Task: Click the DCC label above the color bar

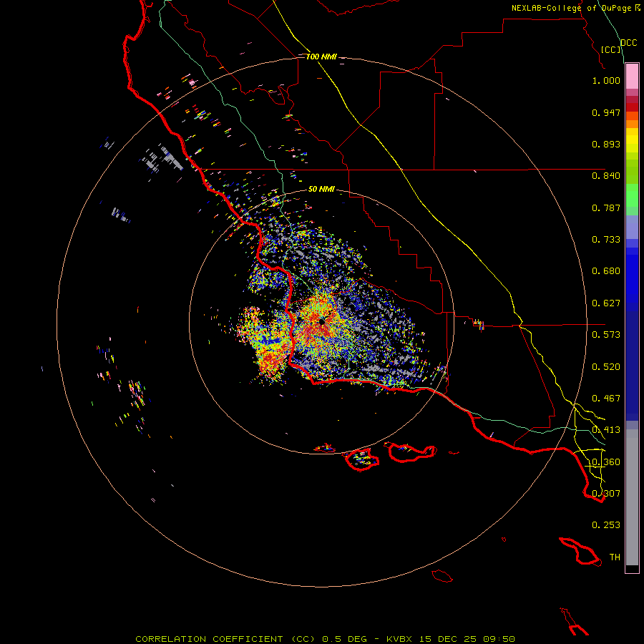Action: coord(628,43)
